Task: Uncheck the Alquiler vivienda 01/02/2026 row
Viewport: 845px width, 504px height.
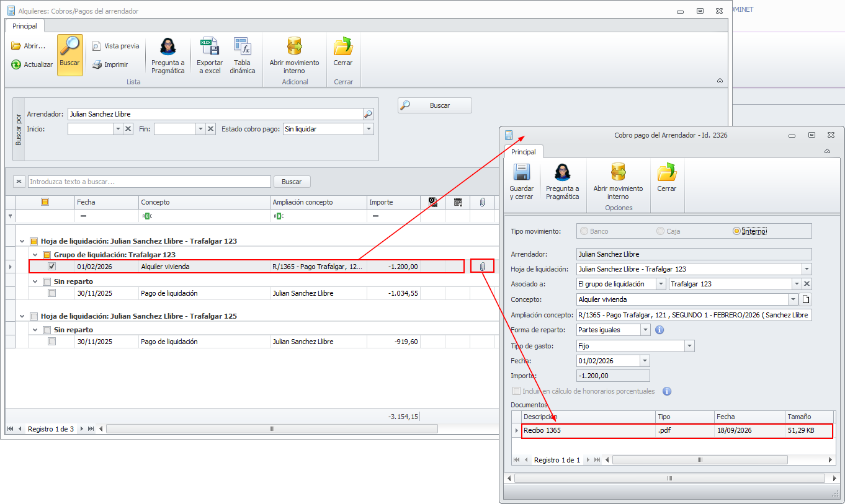Action: point(52,267)
